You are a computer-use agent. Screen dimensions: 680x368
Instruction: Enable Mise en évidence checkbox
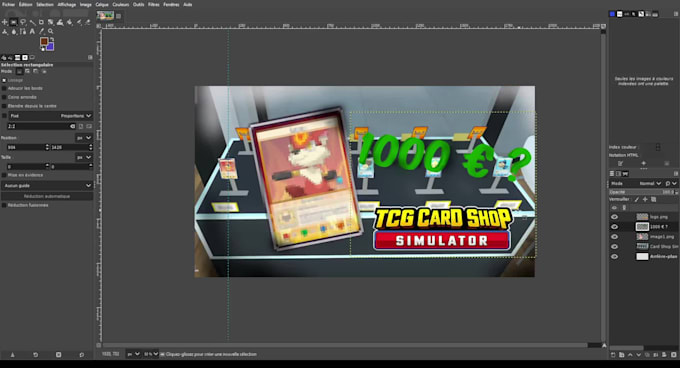(4, 175)
